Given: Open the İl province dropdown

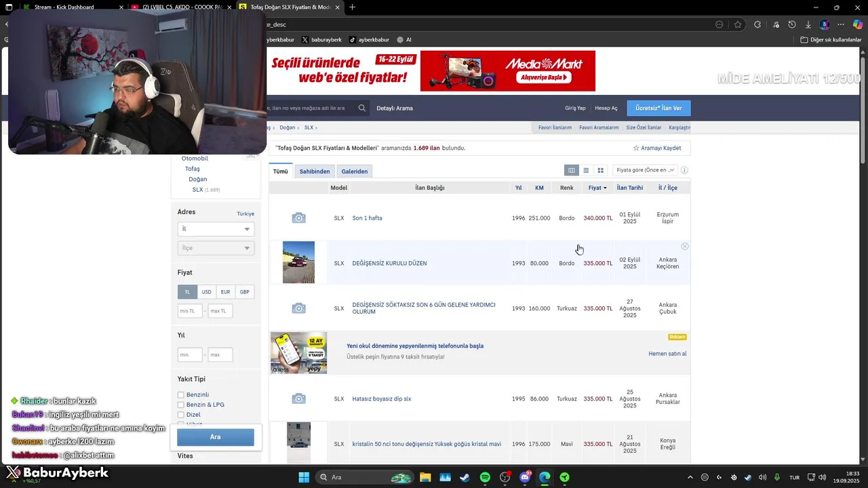Looking at the screenshot, I should coord(216,229).
